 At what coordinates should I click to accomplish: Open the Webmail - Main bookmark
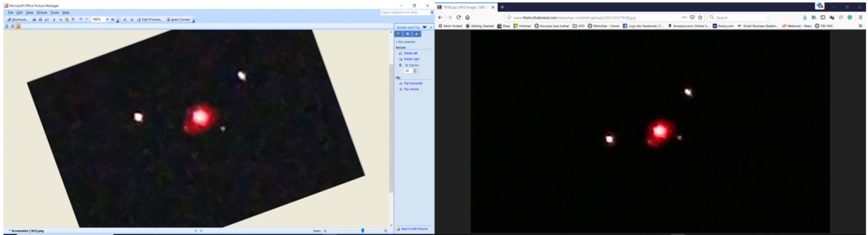(x=797, y=26)
